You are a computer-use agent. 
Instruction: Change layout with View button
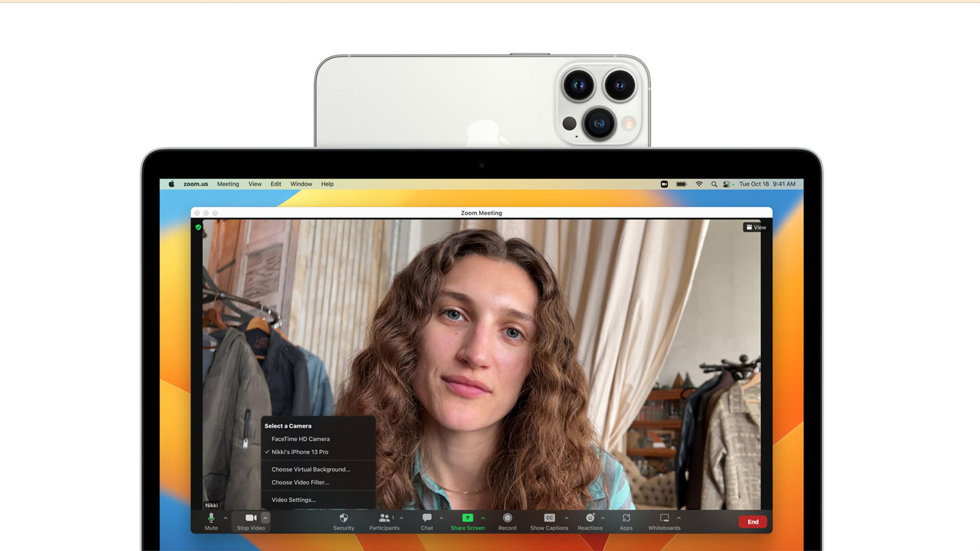point(756,227)
